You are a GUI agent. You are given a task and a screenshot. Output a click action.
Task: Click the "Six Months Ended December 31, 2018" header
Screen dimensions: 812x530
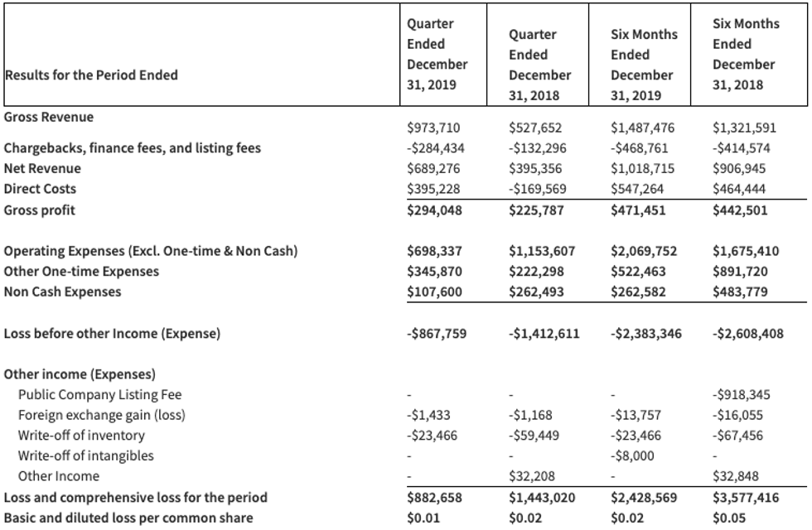tap(744, 54)
